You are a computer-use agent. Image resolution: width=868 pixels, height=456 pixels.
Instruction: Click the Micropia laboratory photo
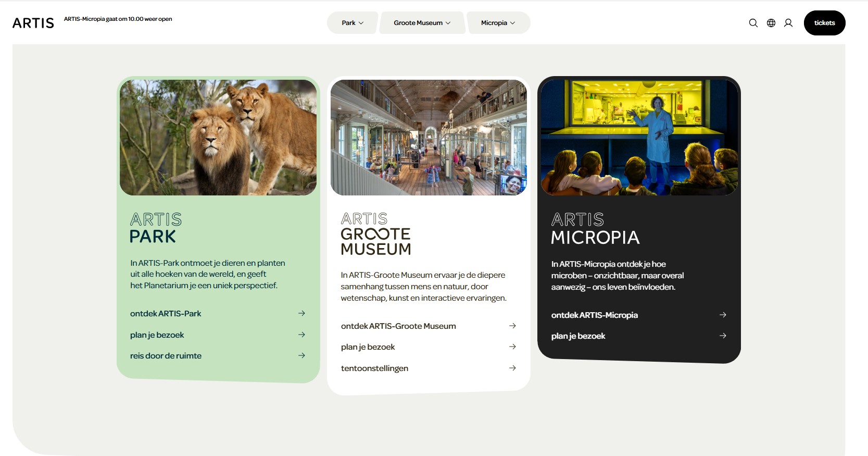tap(639, 138)
